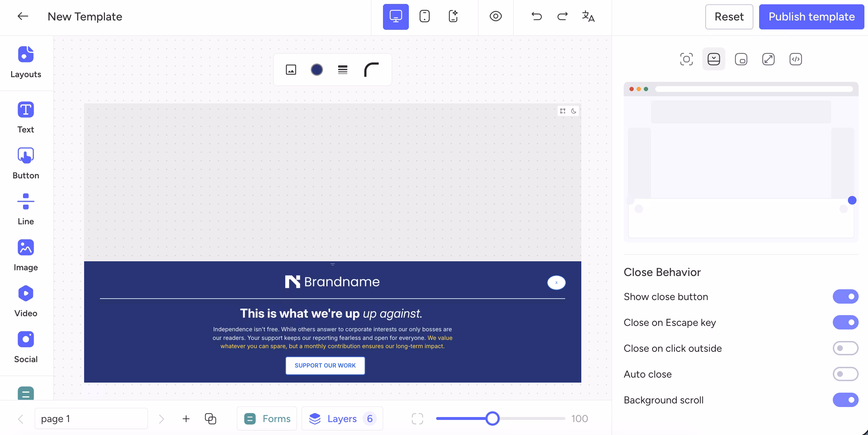Publish the template

pyautogui.click(x=811, y=17)
